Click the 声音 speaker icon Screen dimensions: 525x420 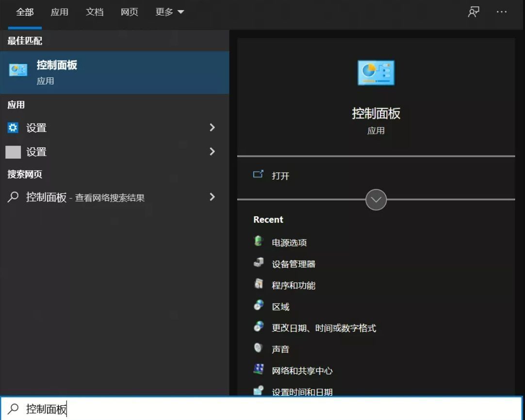tap(258, 348)
